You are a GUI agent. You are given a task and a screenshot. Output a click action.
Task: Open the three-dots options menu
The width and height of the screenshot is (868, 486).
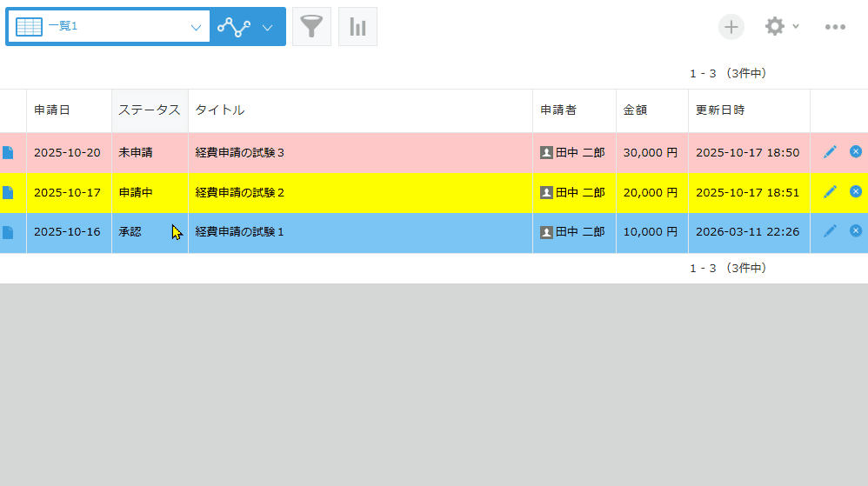(x=835, y=27)
